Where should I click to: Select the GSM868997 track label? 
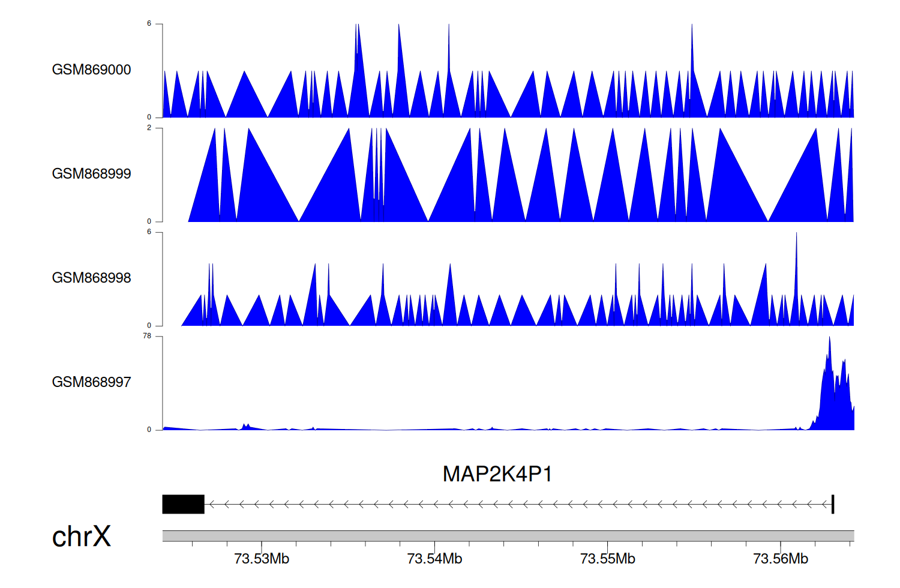coord(91,382)
